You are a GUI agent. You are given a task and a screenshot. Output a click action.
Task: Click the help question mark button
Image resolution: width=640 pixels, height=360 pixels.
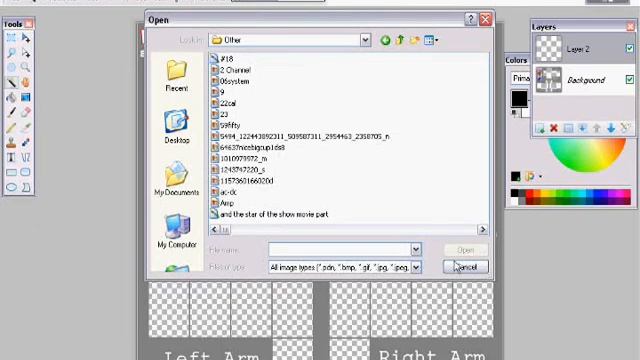click(x=471, y=19)
